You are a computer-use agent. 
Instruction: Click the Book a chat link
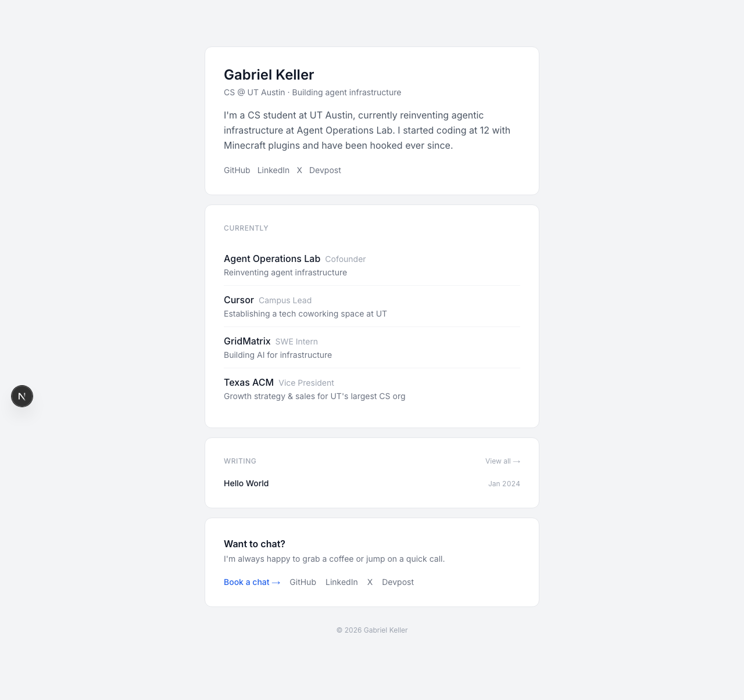(252, 582)
